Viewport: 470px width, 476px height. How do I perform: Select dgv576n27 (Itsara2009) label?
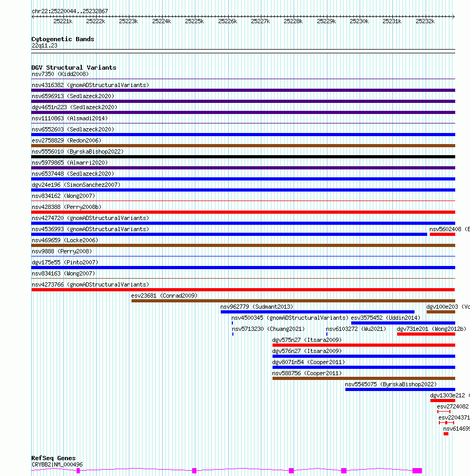[307, 351]
